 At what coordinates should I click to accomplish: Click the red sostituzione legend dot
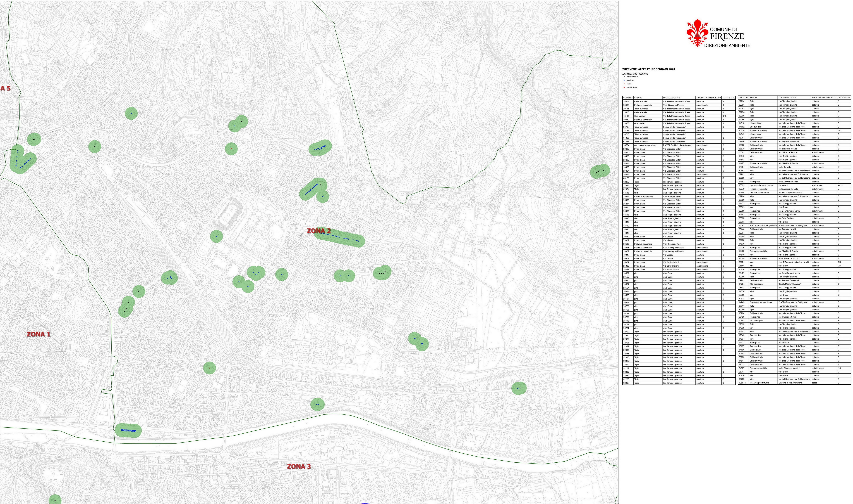(x=624, y=88)
